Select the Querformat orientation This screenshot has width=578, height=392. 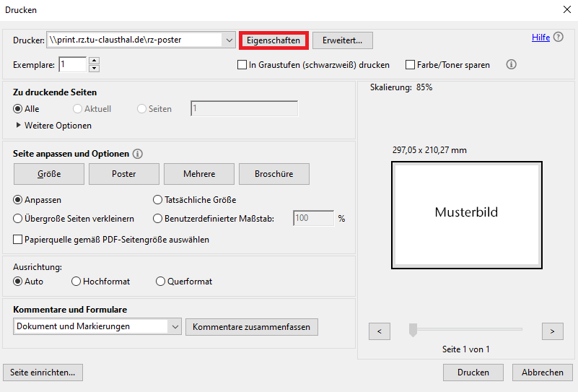(160, 282)
